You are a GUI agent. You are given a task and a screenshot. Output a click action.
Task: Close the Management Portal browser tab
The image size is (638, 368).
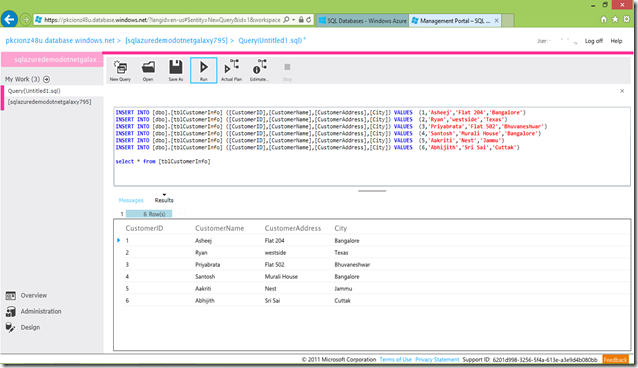pyautogui.click(x=496, y=20)
